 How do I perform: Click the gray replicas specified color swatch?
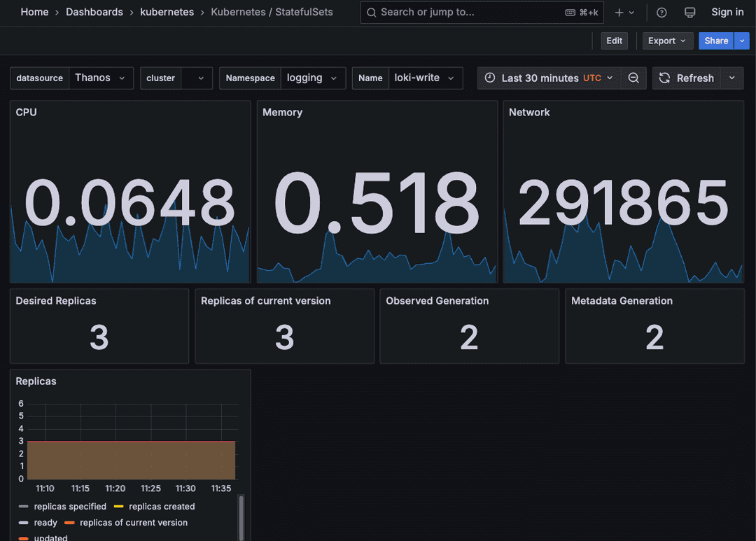[x=23, y=506]
